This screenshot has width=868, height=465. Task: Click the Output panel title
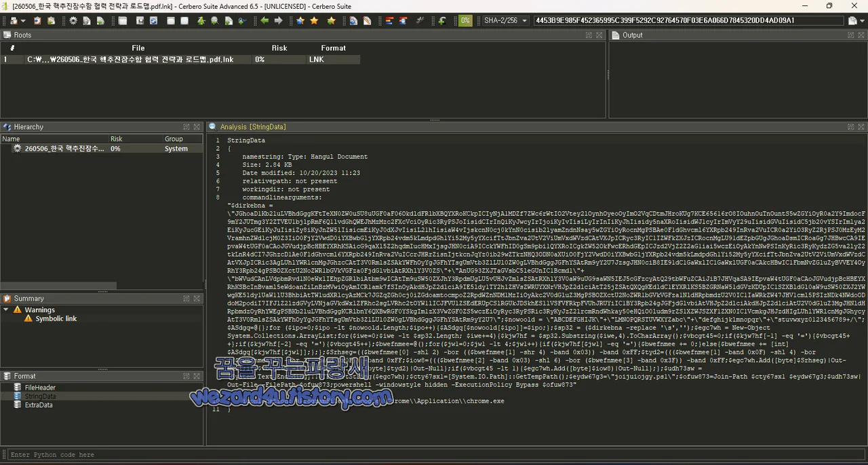633,35
